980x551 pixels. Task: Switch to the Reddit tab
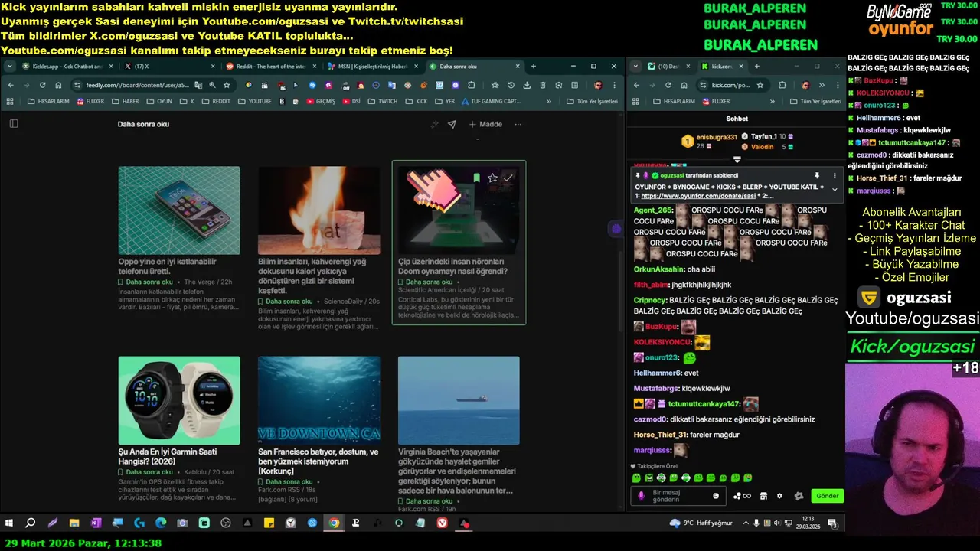pos(269,67)
